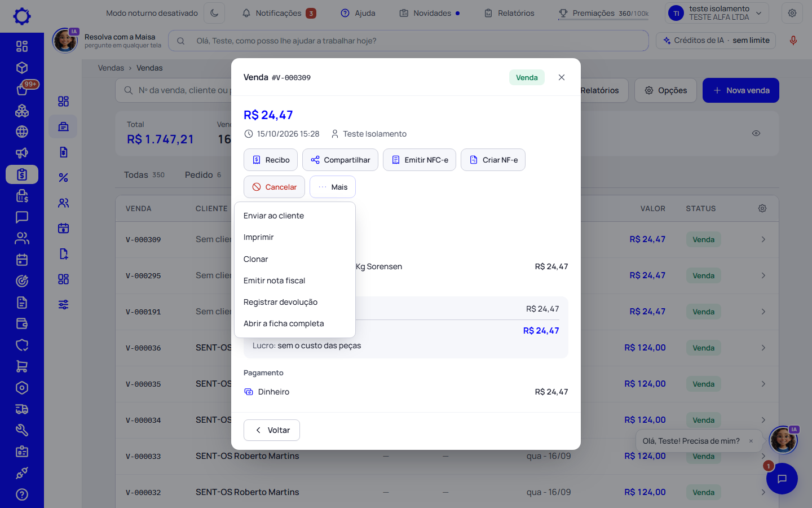Click the Maisa assistant search field

pos(408,41)
